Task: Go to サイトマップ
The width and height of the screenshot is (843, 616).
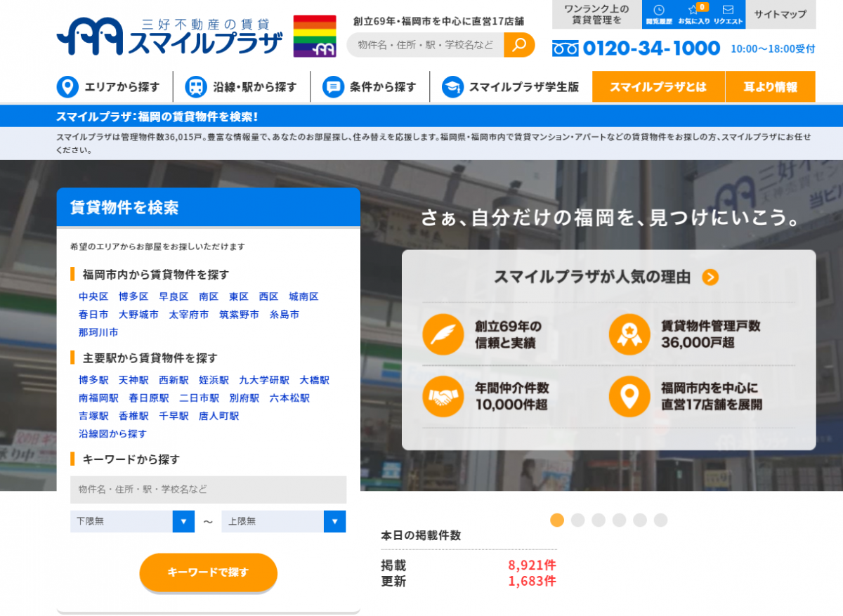Action: [780, 14]
